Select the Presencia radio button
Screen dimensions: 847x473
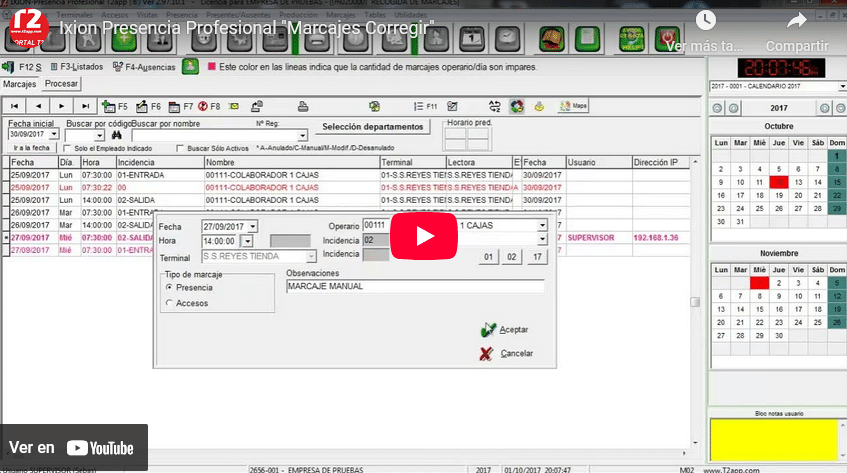point(170,288)
